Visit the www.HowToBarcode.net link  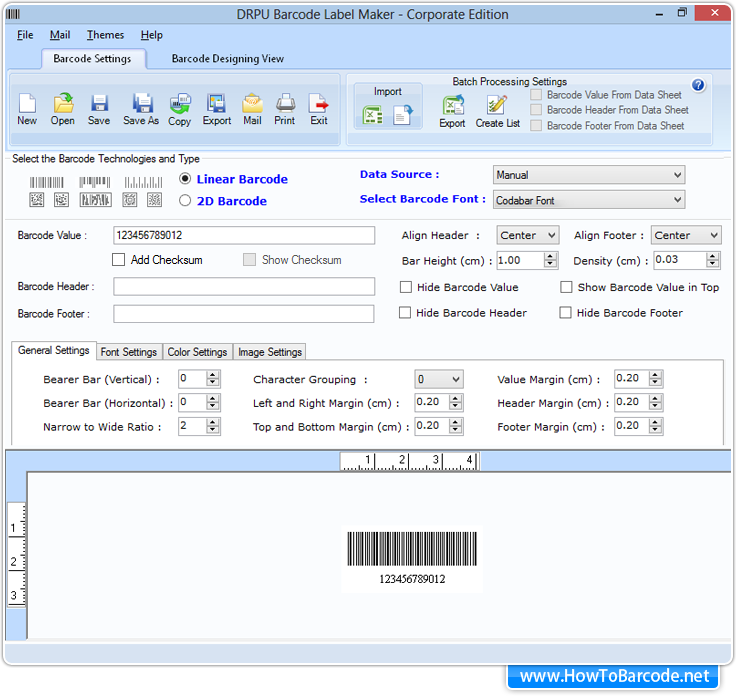(x=614, y=677)
